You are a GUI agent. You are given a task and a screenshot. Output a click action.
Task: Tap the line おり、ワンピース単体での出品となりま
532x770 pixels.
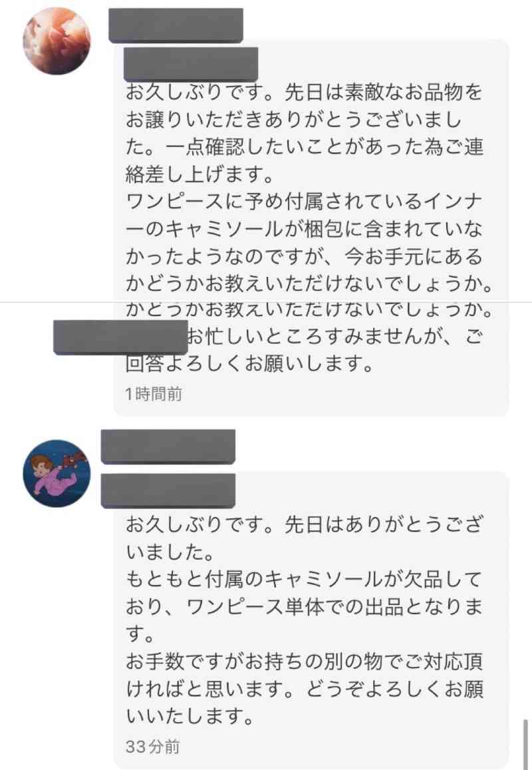tap(305, 608)
